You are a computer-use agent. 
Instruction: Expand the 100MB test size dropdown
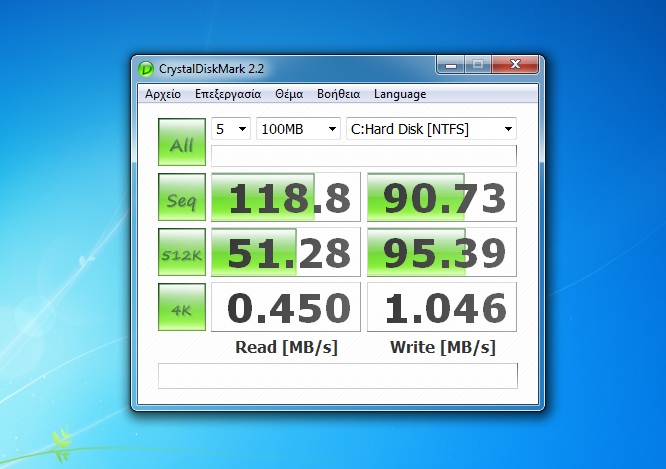[298, 129]
